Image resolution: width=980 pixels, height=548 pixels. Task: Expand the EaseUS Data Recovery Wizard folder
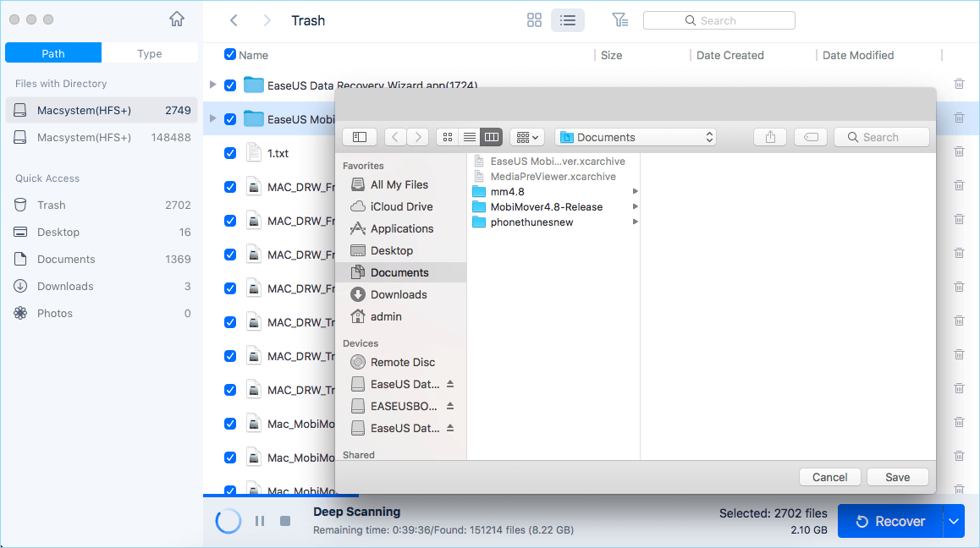[x=212, y=85]
